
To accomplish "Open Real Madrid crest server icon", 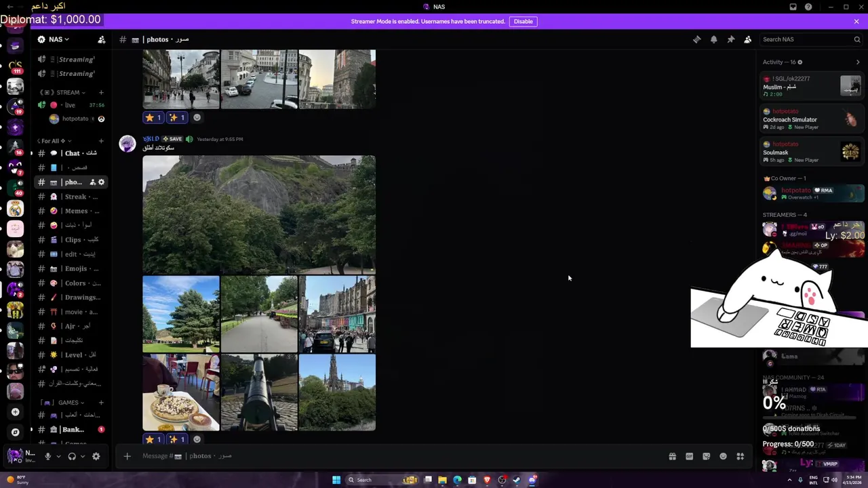I will (15, 208).
